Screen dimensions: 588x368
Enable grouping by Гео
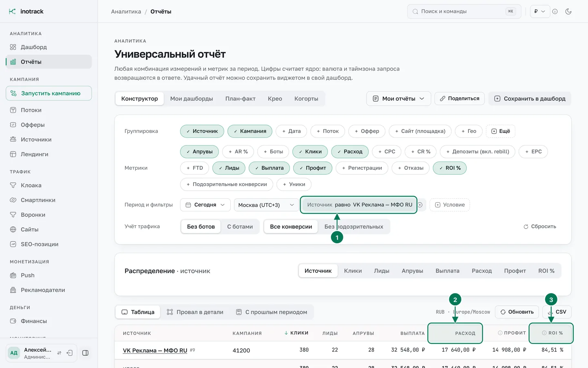pos(469,131)
